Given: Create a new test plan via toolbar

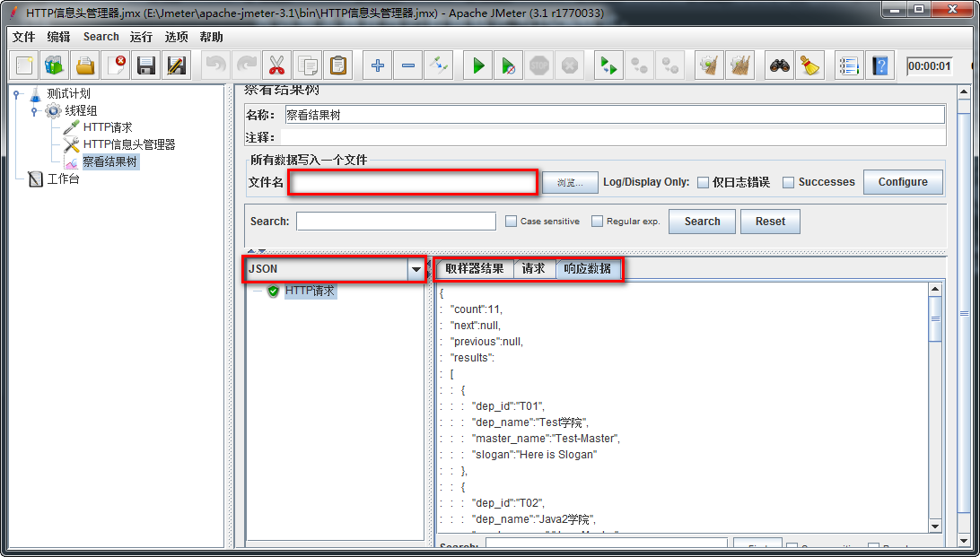Looking at the screenshot, I should (24, 65).
